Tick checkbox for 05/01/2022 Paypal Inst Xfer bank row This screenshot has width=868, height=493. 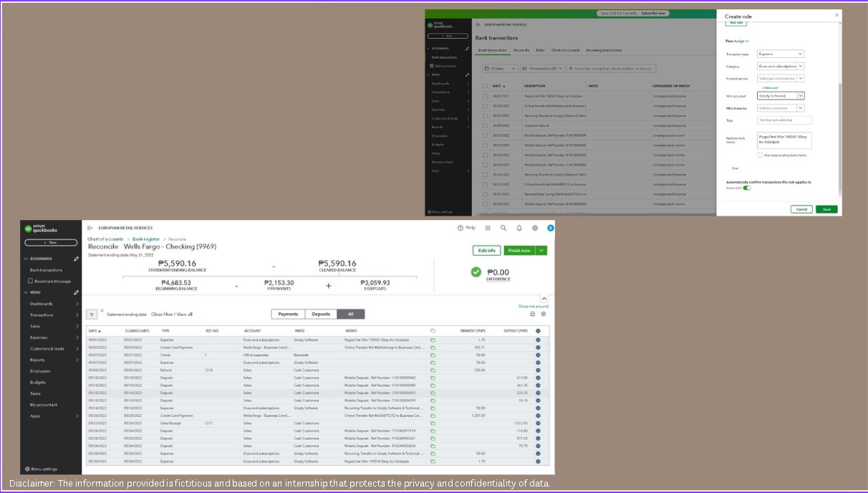[x=486, y=95]
